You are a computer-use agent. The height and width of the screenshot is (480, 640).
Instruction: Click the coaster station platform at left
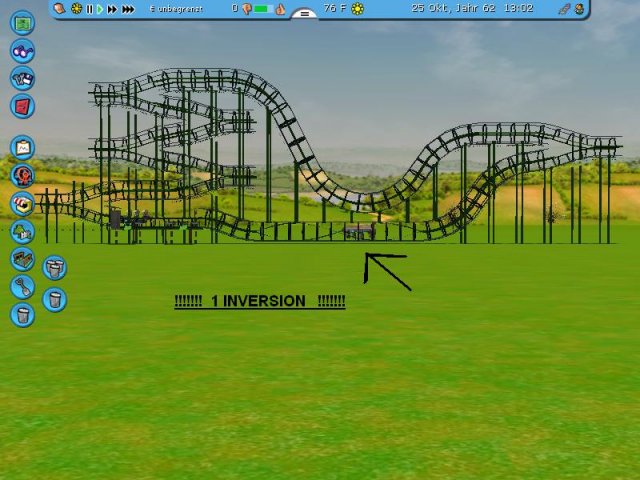(155, 224)
